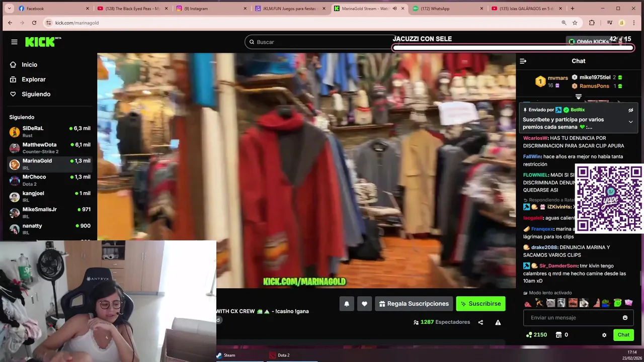Insert the white cat emote
This screenshot has height=362, width=644.
click(x=550, y=303)
